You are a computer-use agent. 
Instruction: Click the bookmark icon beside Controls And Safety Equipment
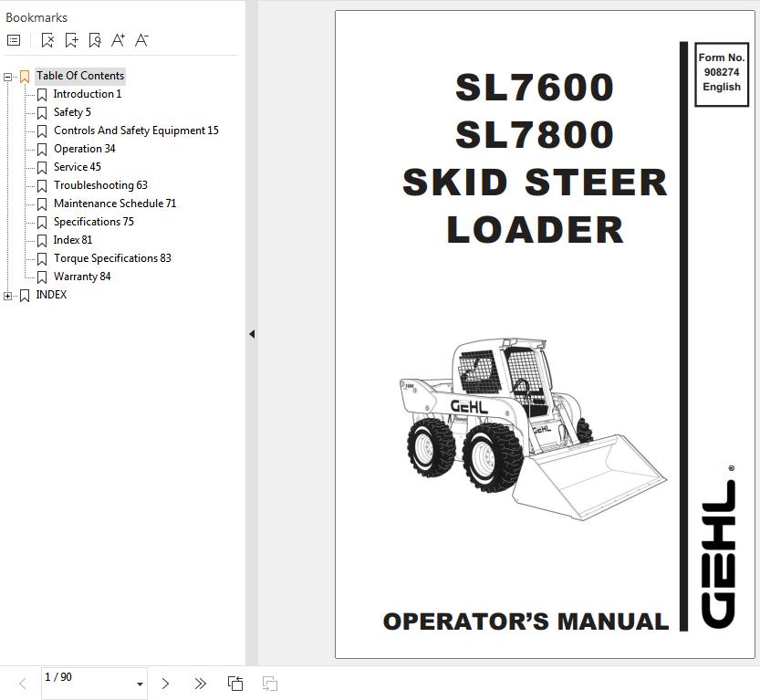pos(42,131)
